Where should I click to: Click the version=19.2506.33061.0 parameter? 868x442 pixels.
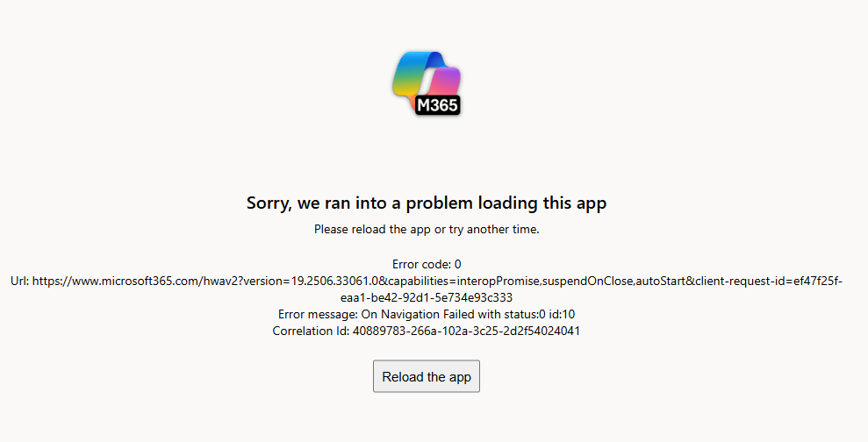tap(311, 281)
